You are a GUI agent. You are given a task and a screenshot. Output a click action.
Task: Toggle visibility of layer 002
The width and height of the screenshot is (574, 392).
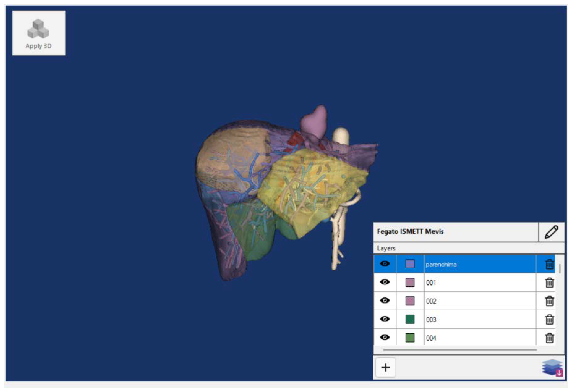coord(385,301)
